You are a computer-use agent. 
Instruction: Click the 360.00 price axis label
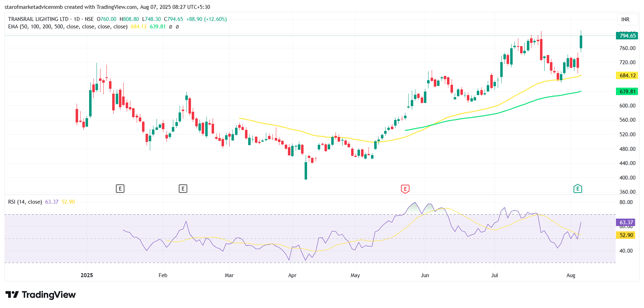[627, 192]
